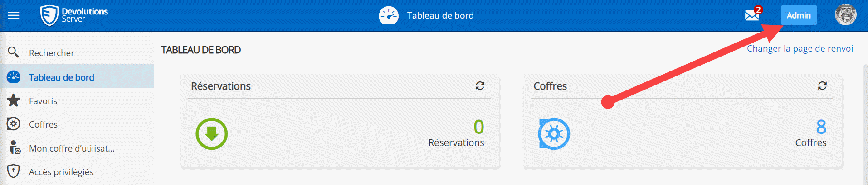Click the 0 Réservations count
The width and height of the screenshot is (868, 185).
(x=478, y=127)
